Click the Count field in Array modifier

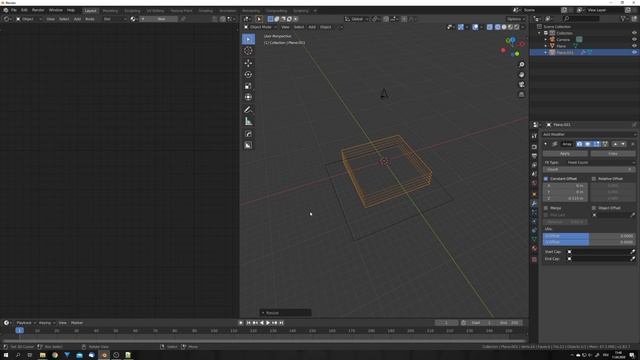click(589, 169)
